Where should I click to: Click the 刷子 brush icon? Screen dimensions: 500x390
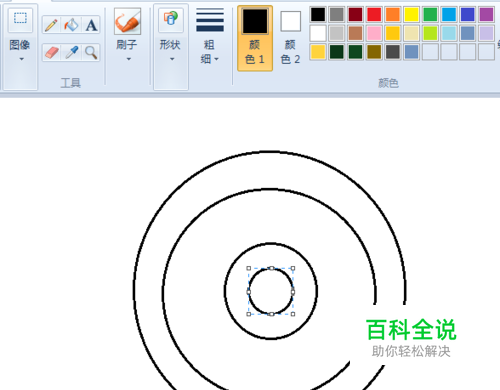(127, 22)
